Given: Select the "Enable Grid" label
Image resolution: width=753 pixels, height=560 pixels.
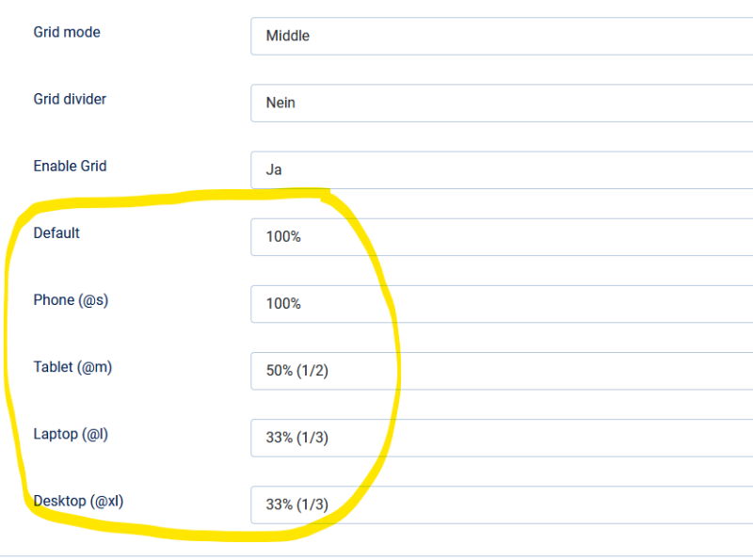Looking at the screenshot, I should [x=70, y=166].
